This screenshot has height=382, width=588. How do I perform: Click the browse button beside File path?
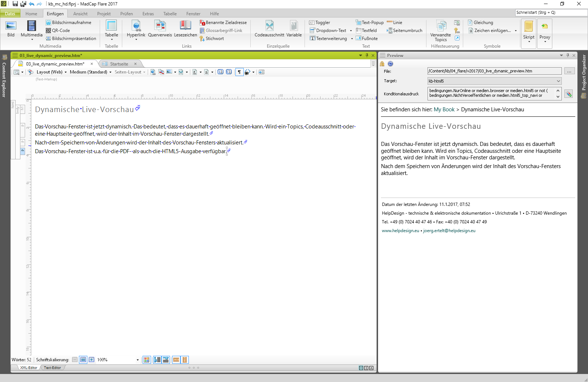pos(569,71)
